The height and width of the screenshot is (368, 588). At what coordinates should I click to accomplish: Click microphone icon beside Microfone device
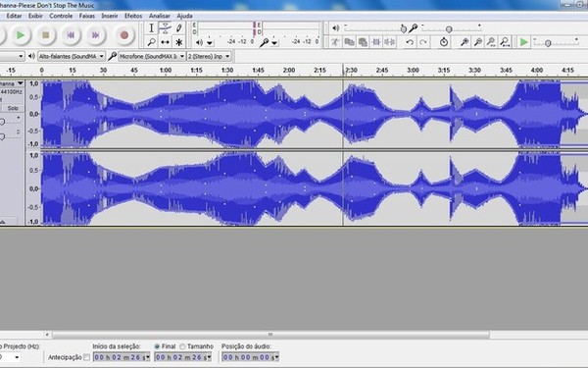coord(112,56)
